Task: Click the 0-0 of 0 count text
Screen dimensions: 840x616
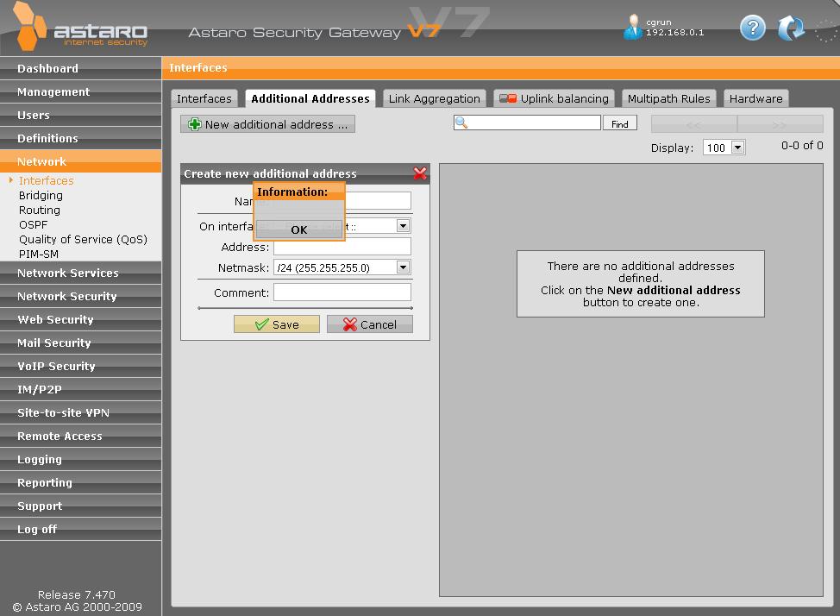Action: pyautogui.click(x=802, y=145)
